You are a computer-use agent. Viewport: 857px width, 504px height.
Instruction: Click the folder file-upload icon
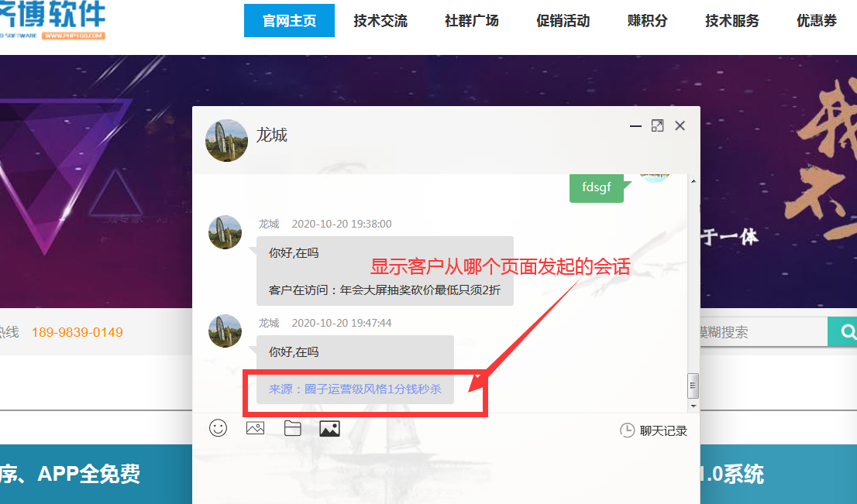[292, 428]
